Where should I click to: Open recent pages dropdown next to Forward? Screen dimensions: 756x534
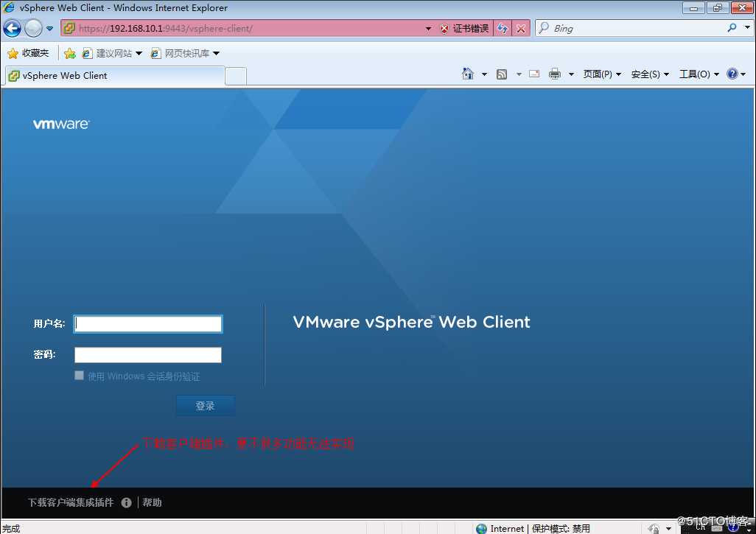click(x=49, y=29)
